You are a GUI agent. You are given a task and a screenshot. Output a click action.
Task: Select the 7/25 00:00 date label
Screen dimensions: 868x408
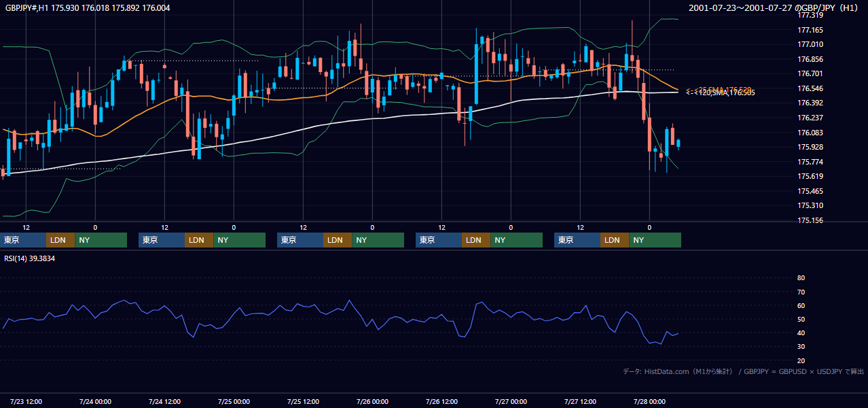234,402
